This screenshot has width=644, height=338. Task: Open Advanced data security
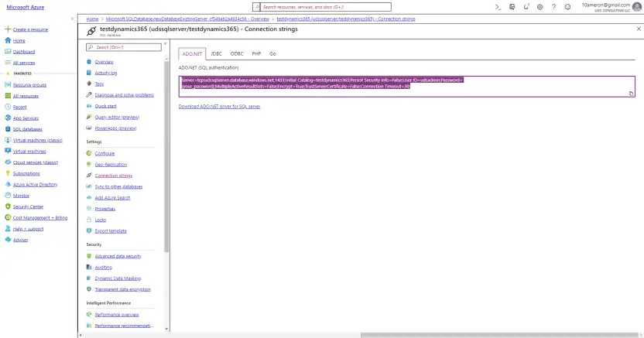[118, 256]
